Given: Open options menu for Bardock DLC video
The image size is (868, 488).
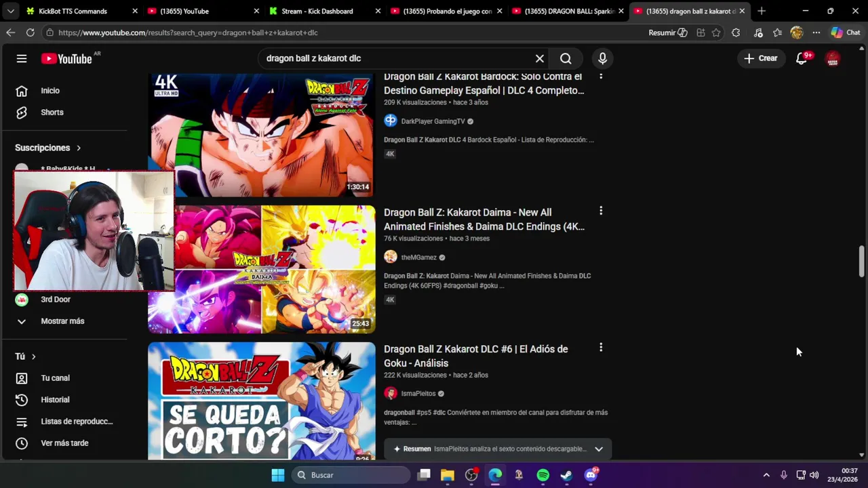Looking at the screenshot, I should (601, 76).
